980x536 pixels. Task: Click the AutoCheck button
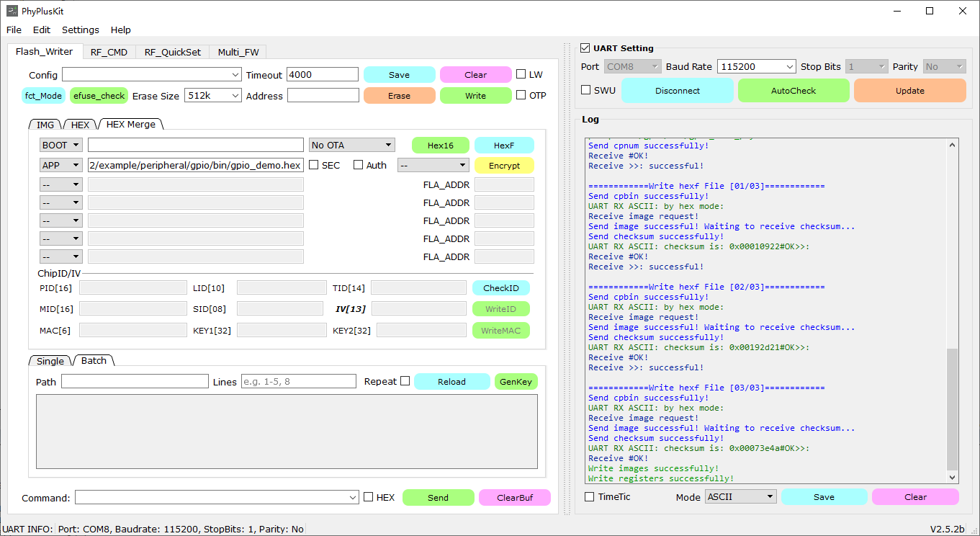click(794, 91)
